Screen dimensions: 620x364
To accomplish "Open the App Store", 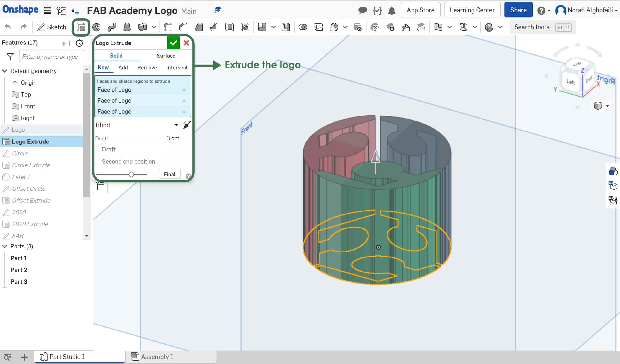I will pos(420,10).
